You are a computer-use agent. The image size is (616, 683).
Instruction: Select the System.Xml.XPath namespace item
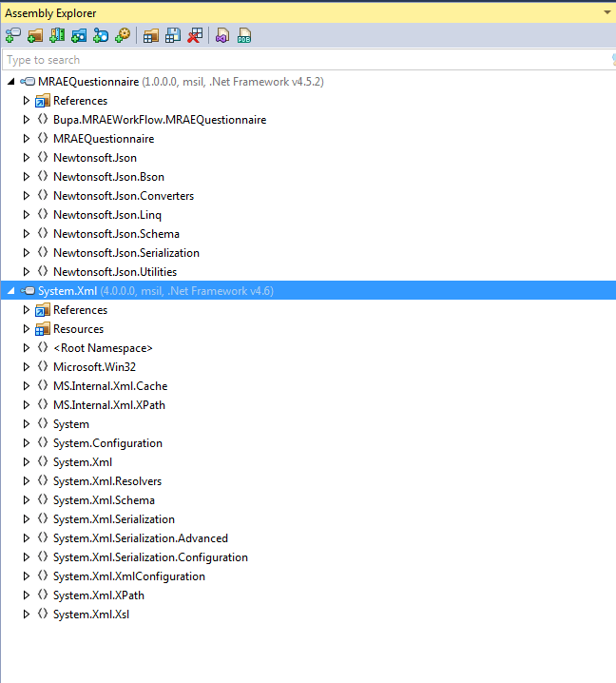click(98, 595)
